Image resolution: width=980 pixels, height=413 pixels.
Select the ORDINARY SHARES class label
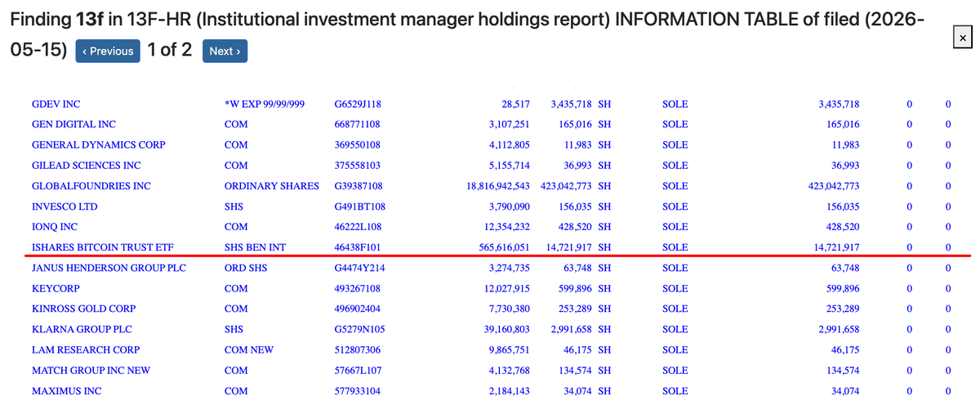click(x=272, y=186)
